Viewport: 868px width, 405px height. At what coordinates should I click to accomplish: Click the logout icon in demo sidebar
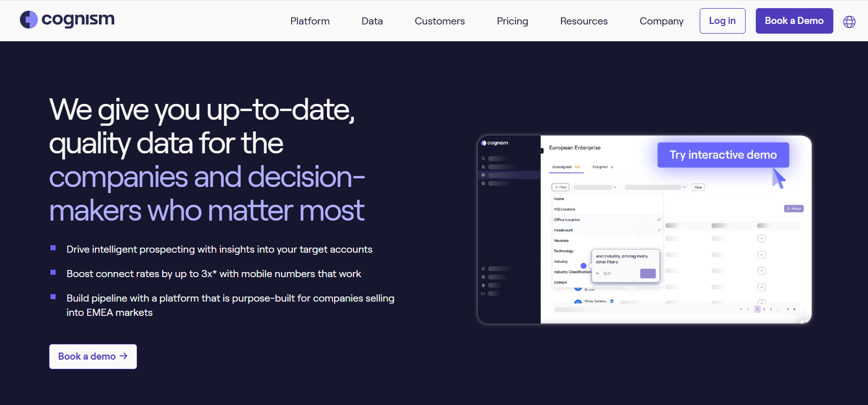[x=483, y=293]
